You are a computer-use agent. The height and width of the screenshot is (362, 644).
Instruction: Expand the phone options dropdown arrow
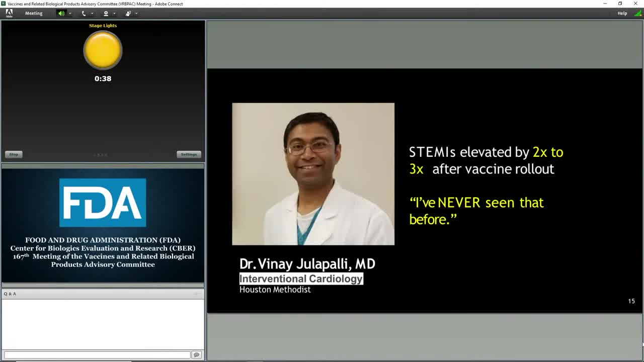pyautogui.click(x=92, y=14)
